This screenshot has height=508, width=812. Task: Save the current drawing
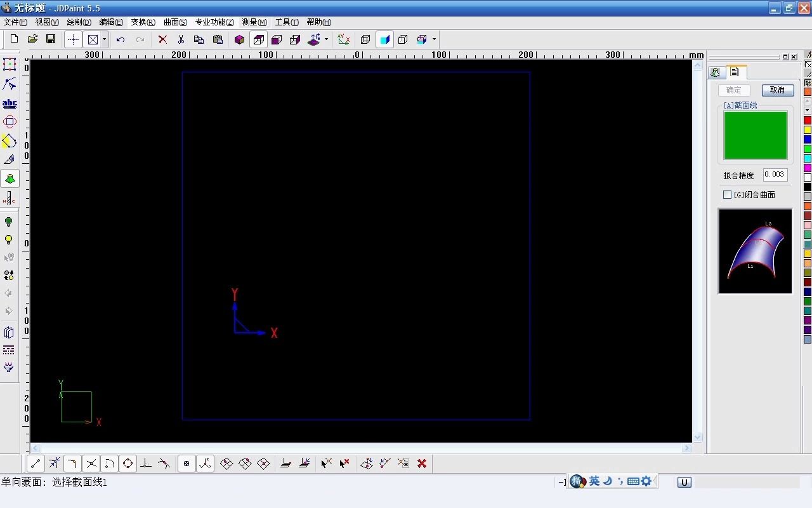point(51,39)
